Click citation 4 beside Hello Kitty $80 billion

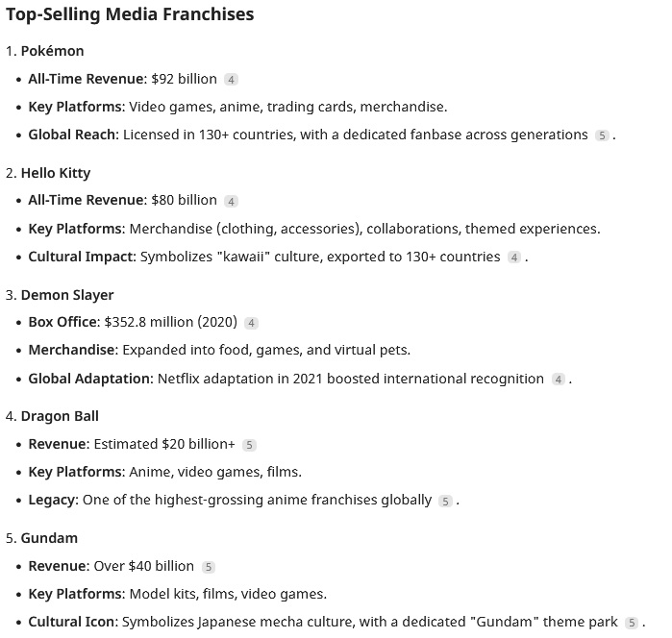(x=231, y=202)
